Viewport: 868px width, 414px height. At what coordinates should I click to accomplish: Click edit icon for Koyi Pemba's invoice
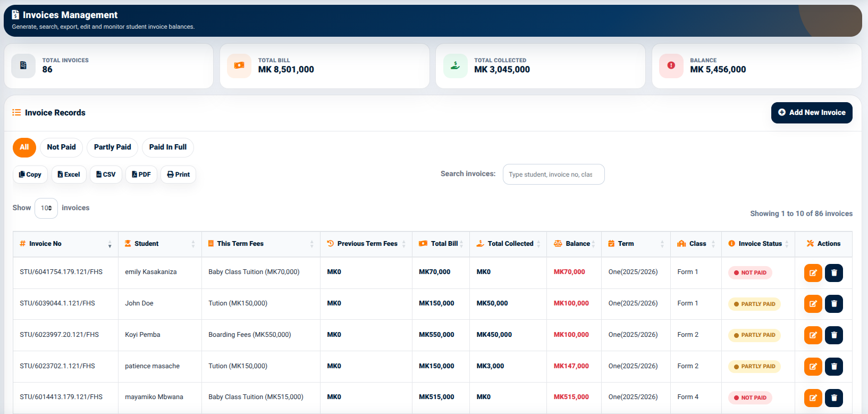click(813, 335)
